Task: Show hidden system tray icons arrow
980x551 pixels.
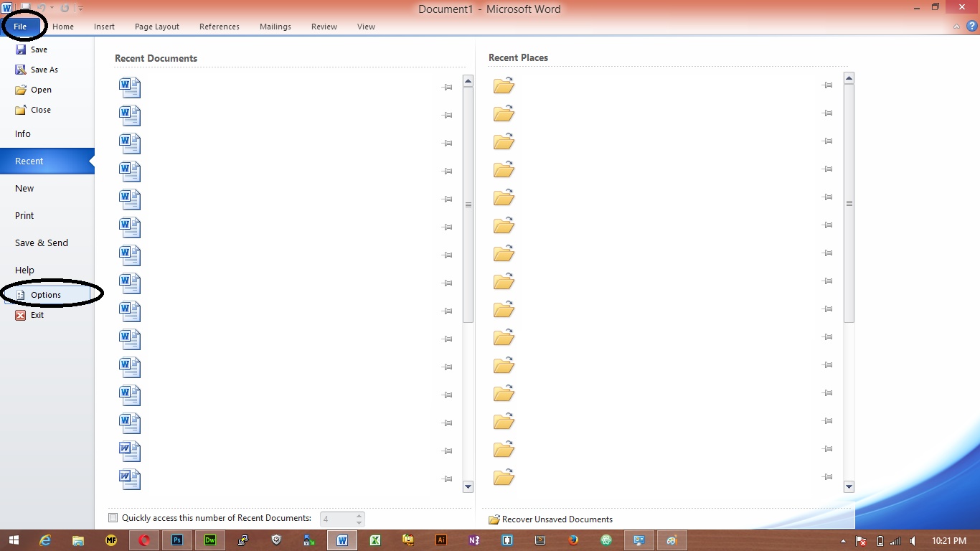Action: click(x=844, y=541)
